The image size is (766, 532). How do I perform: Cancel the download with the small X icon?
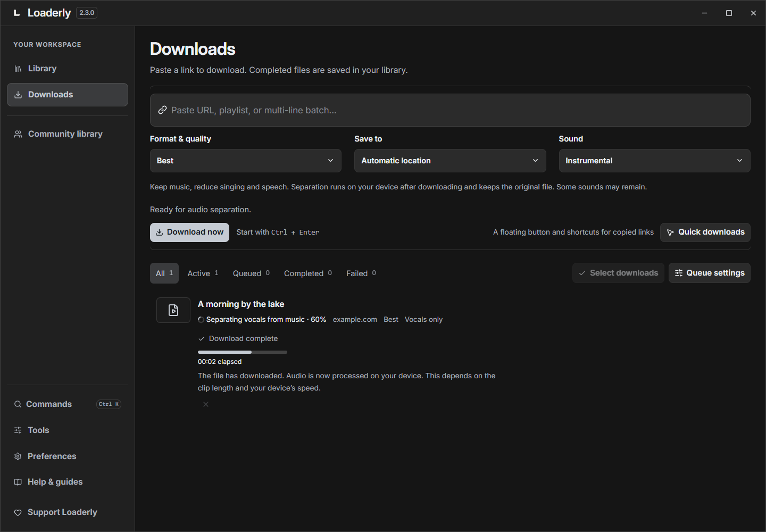(x=206, y=404)
